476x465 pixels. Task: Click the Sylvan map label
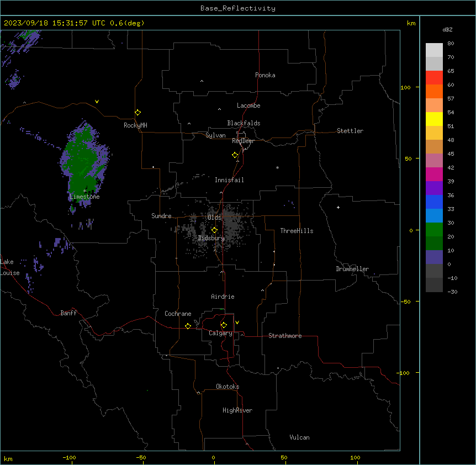click(215, 135)
